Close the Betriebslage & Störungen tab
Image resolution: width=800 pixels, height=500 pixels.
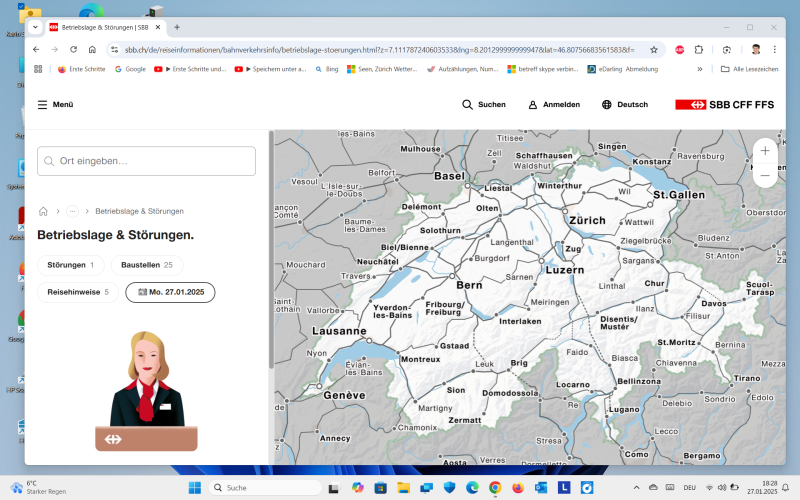coord(158,28)
